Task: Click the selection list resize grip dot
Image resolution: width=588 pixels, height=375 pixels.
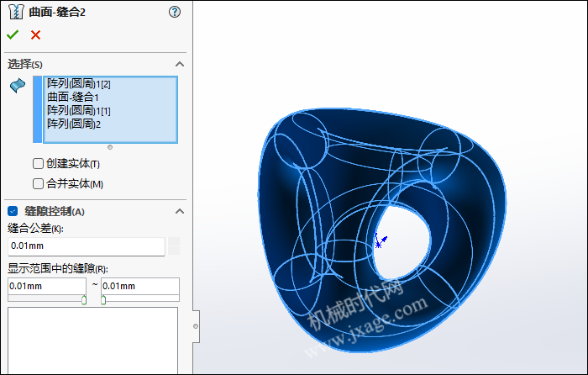Action: pyautogui.click(x=110, y=147)
